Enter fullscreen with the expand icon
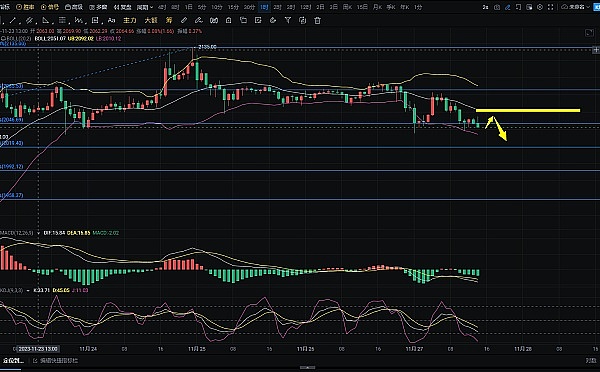The width and height of the screenshot is (600, 372). [551, 7]
